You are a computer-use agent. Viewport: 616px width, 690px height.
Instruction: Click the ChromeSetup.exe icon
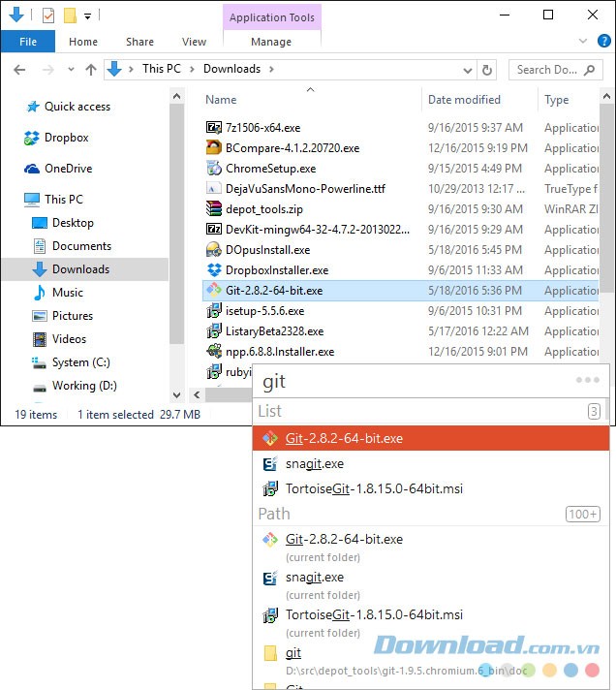click(x=214, y=168)
